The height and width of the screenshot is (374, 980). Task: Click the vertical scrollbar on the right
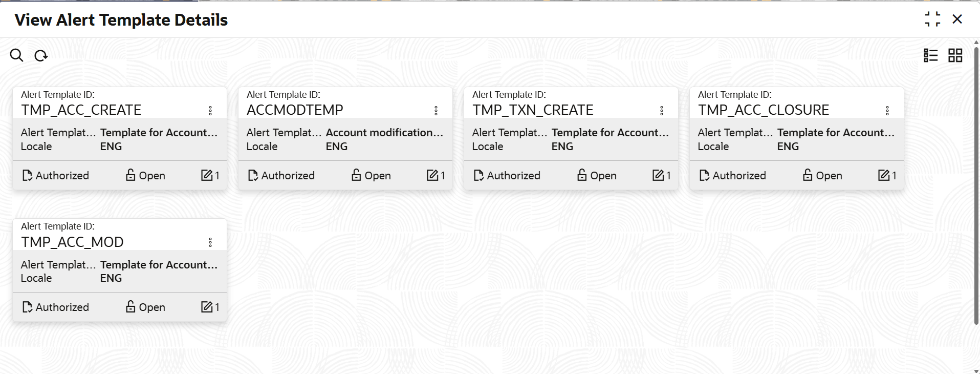tap(976, 184)
